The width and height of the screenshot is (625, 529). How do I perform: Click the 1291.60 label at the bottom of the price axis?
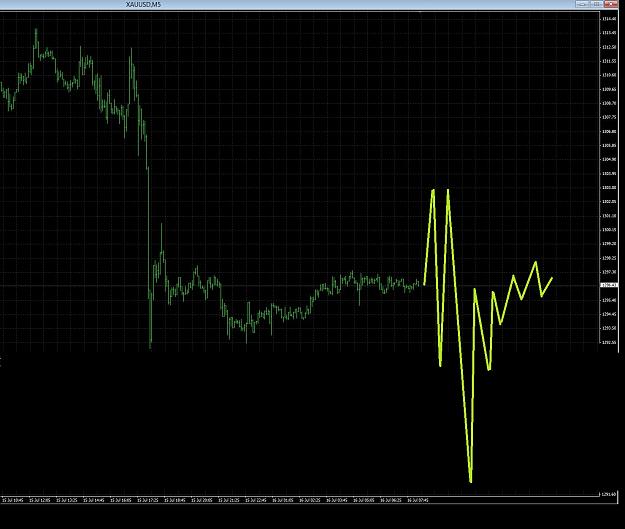point(609,494)
